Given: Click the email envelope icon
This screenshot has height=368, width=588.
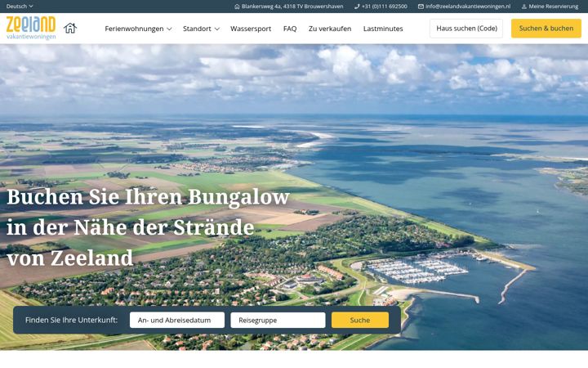Looking at the screenshot, I should [421, 7].
